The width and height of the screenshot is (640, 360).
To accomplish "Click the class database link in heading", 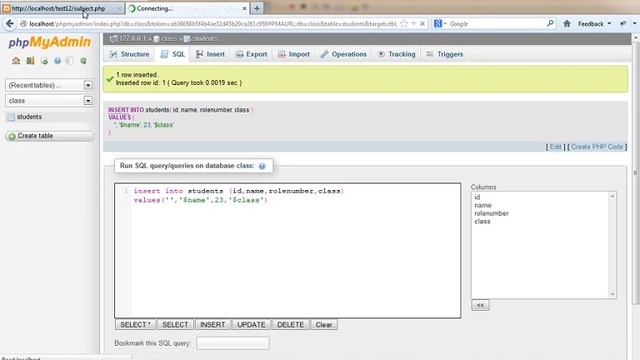I will [245, 166].
